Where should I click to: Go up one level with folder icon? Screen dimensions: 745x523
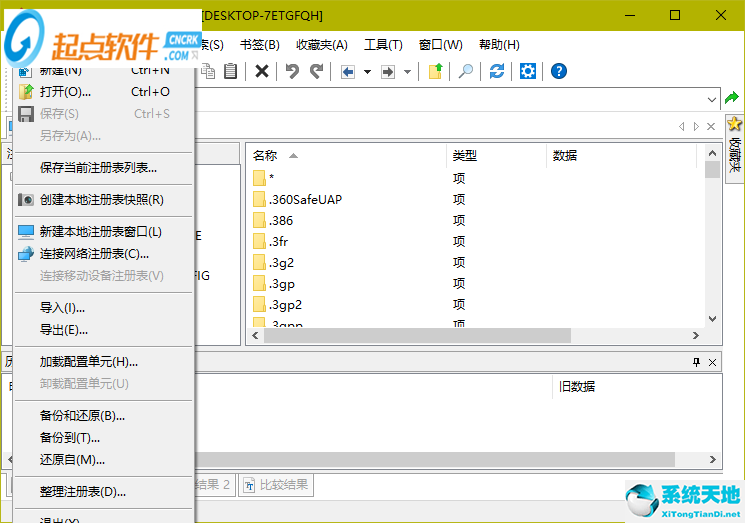click(435, 71)
